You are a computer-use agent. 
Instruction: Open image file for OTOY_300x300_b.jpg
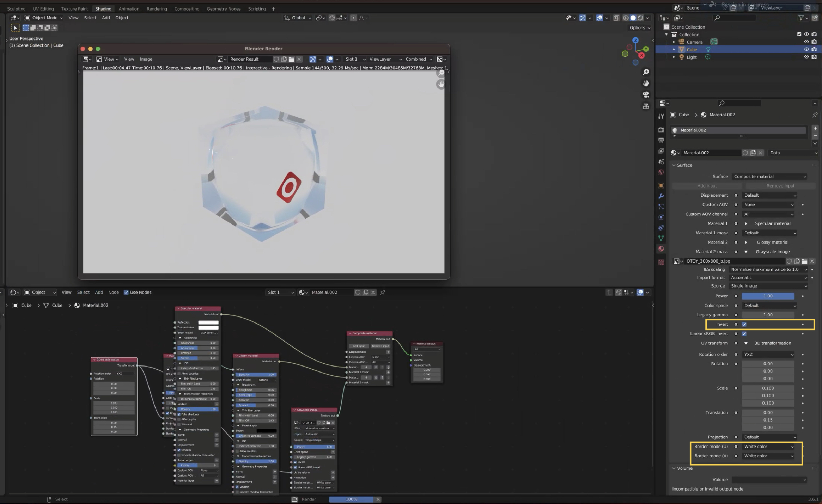click(804, 261)
